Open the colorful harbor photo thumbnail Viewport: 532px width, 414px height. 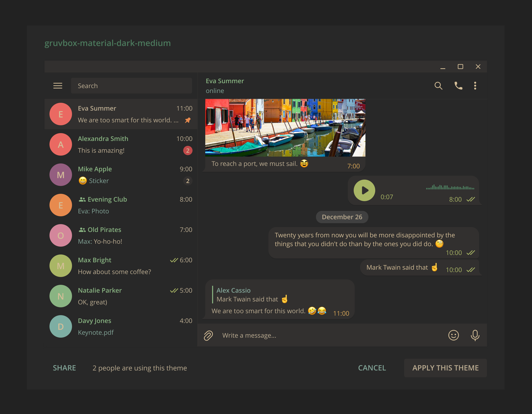point(285,128)
